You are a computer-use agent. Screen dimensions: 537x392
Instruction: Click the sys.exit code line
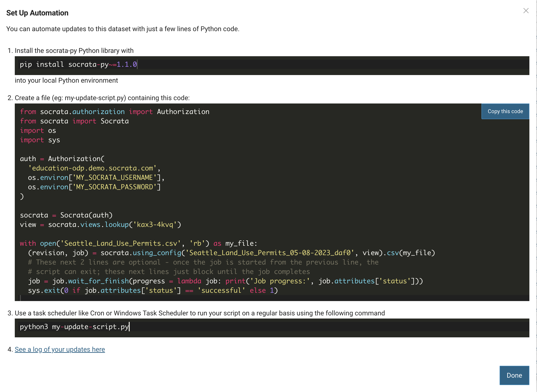[153, 291]
